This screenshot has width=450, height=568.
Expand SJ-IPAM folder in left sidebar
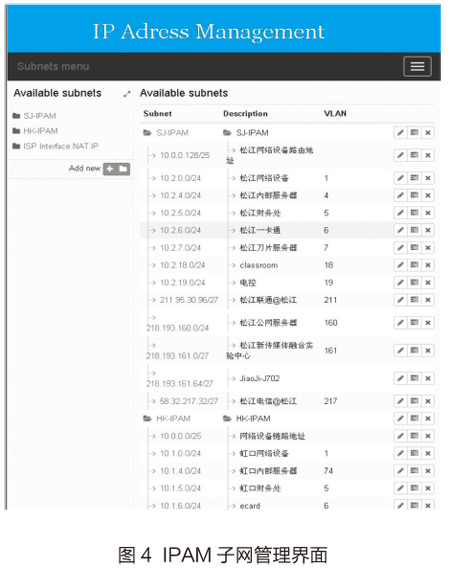pos(34,116)
